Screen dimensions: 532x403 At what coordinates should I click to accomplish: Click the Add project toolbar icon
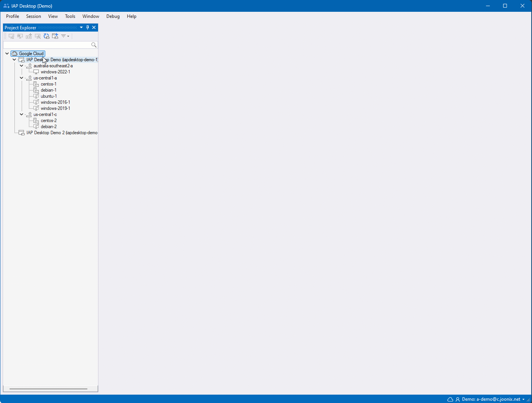tap(55, 36)
